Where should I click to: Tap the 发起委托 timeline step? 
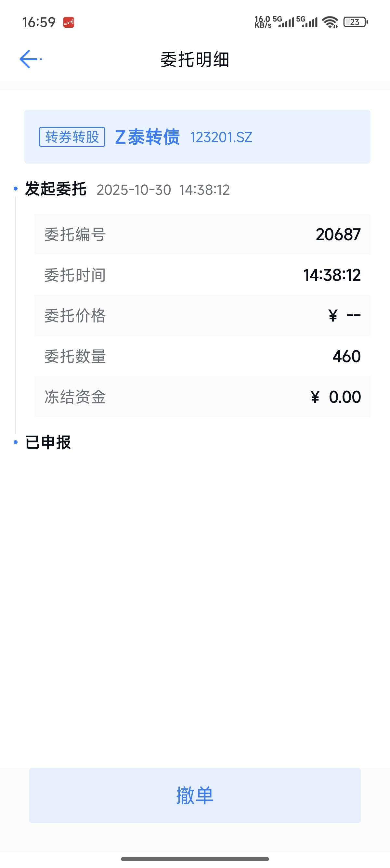click(x=56, y=189)
